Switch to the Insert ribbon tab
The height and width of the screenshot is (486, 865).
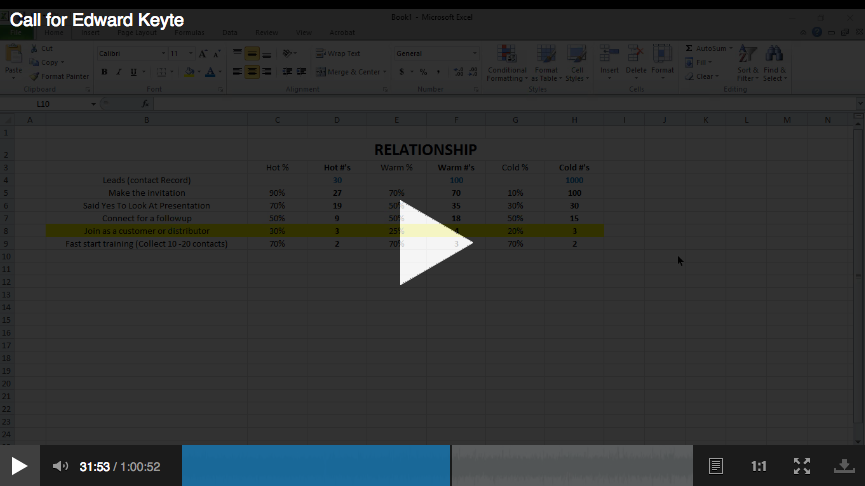point(90,33)
